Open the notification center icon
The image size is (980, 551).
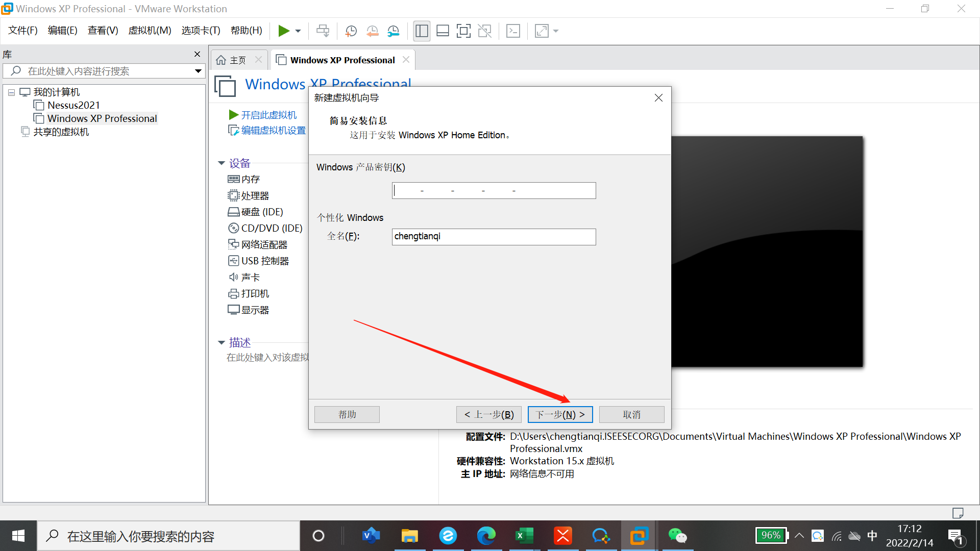point(955,536)
